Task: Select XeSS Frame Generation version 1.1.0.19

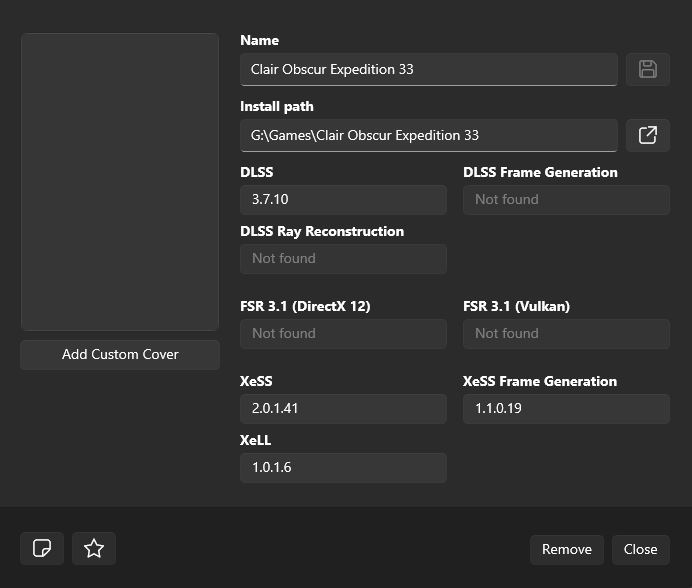Action: tap(566, 409)
